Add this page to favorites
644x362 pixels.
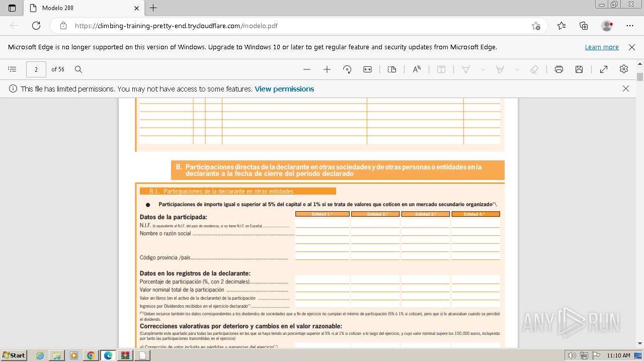pyautogui.click(x=536, y=26)
